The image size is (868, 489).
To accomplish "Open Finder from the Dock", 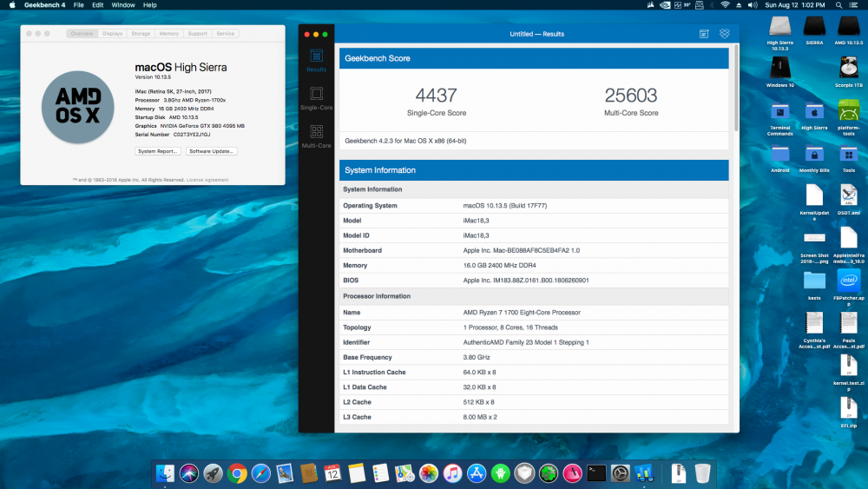I will tap(165, 473).
